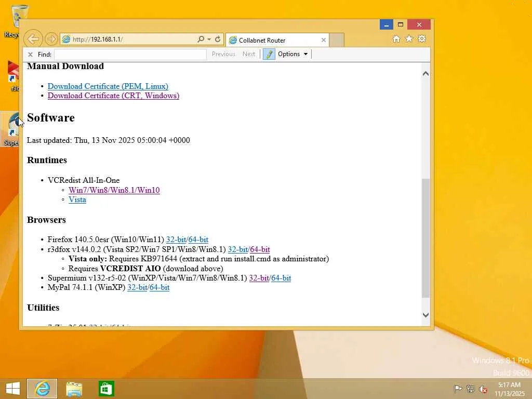Download MyPal 74.1.1 32-bit
532x399 pixels.
137,287
